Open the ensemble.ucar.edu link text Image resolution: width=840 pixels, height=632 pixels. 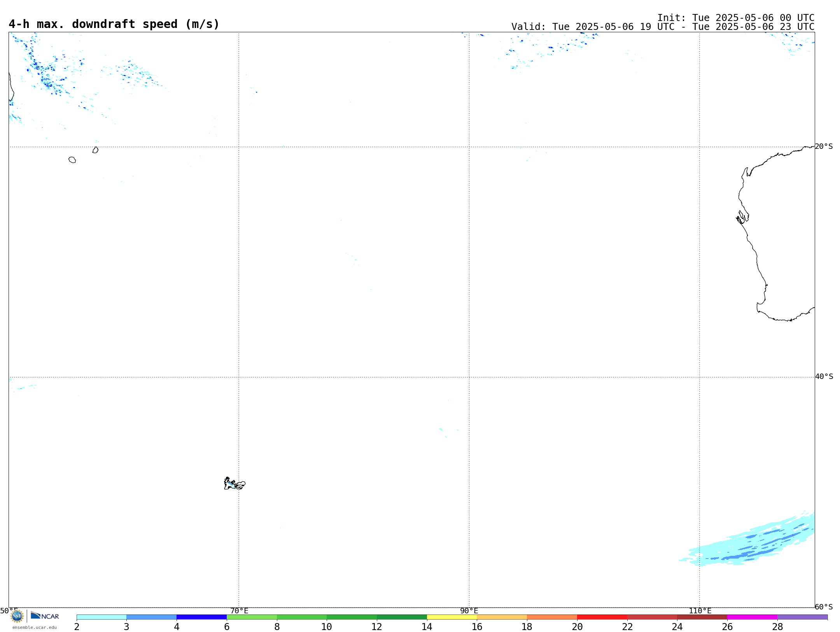35,627
